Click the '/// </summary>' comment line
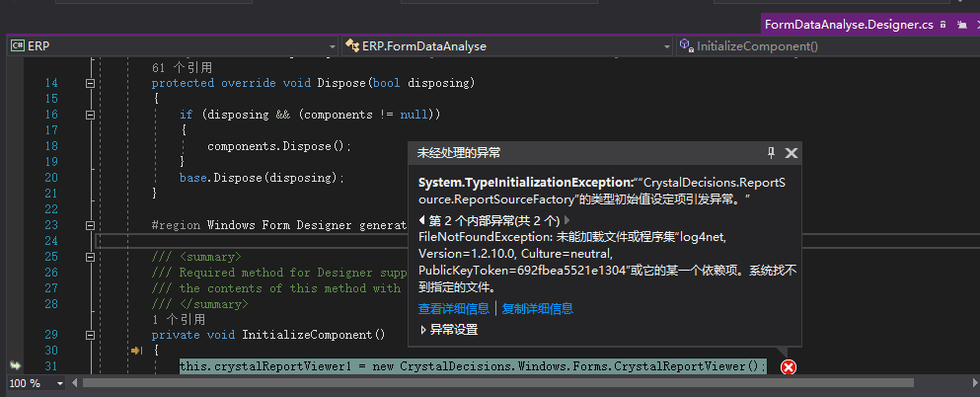 [x=200, y=304]
